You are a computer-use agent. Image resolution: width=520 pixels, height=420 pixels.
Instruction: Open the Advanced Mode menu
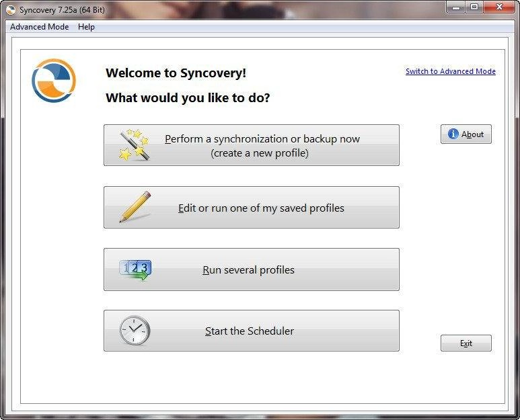(x=40, y=27)
